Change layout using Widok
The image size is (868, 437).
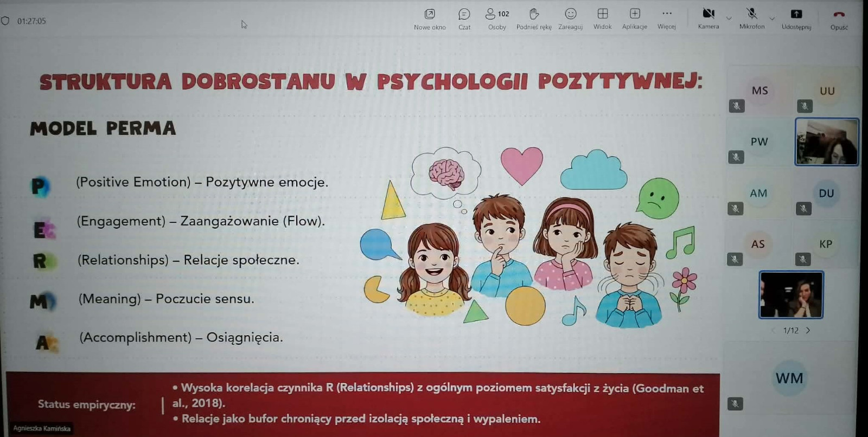pyautogui.click(x=602, y=18)
